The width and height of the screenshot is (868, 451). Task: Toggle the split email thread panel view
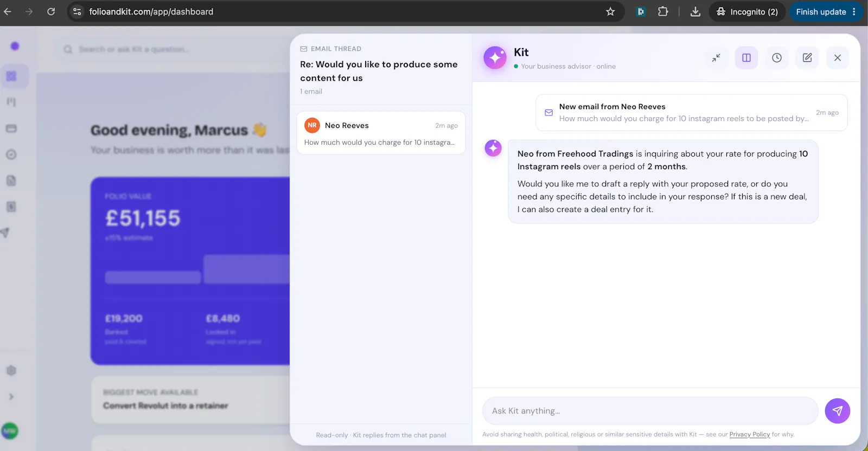pos(746,57)
